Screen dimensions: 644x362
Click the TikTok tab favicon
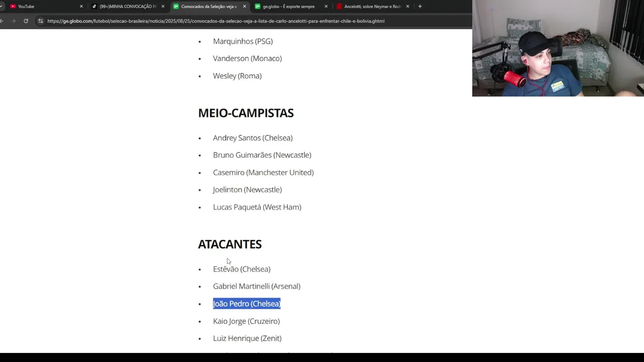pos(94,7)
